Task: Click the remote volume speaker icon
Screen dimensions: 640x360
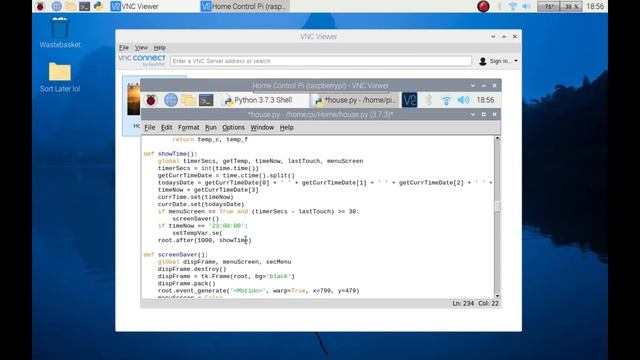Action: (x=463, y=100)
